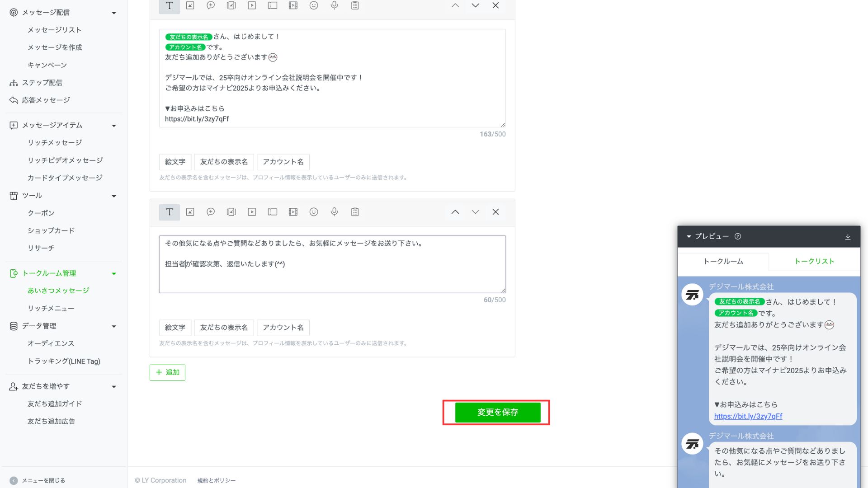Click the download icon in the preview header
This screenshot has width=868, height=488.
[848, 237]
